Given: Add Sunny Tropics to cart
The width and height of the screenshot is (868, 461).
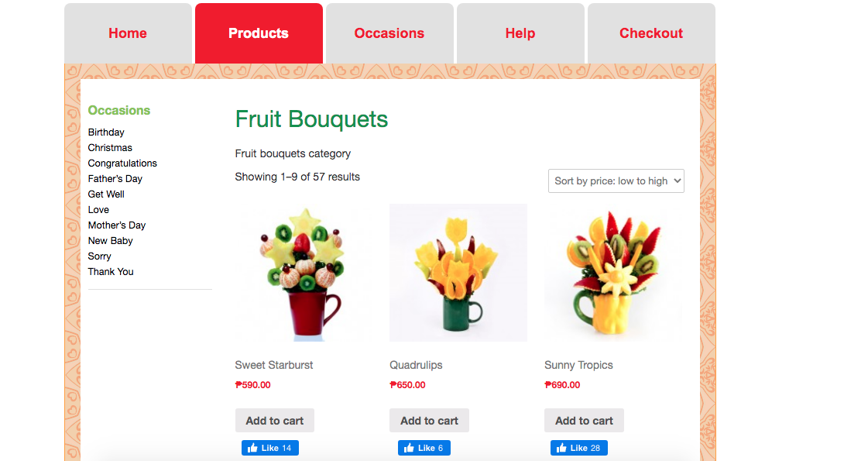Looking at the screenshot, I should click(584, 421).
